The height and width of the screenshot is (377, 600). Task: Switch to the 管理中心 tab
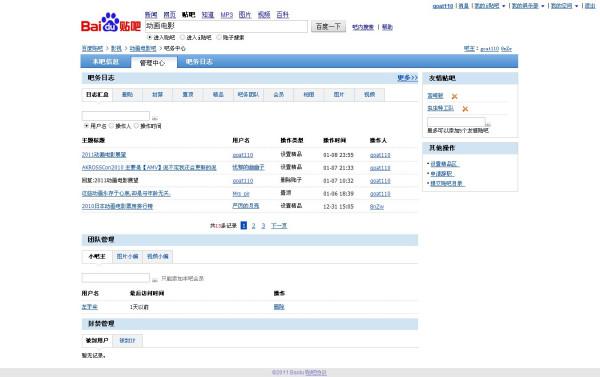point(153,63)
